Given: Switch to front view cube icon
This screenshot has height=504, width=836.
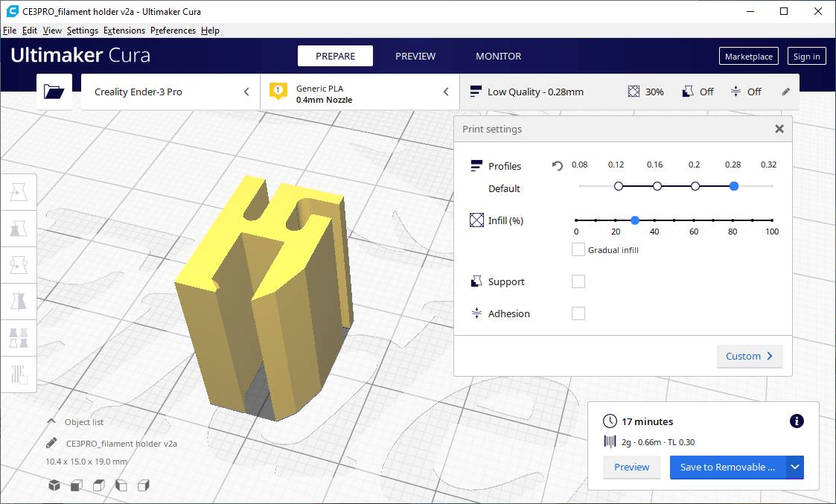Looking at the screenshot, I should (x=77, y=485).
